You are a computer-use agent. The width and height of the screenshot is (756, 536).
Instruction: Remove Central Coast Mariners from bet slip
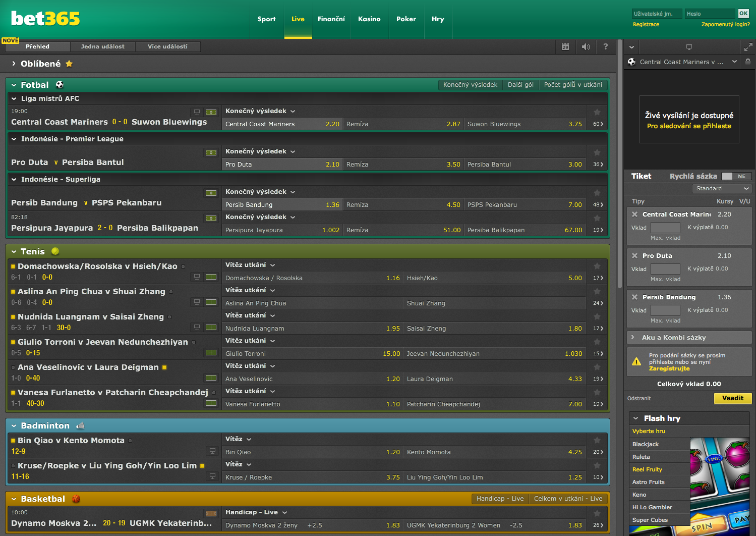point(635,214)
